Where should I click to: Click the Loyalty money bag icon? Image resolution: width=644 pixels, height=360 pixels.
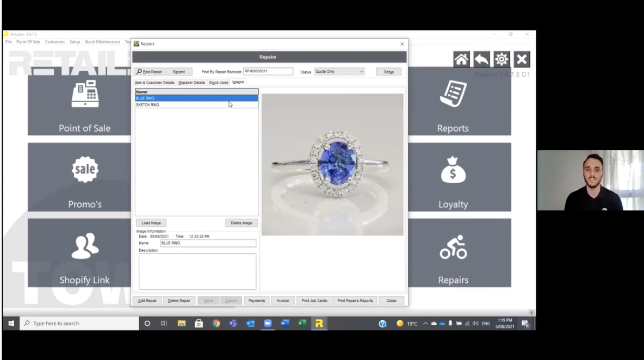[453, 170]
